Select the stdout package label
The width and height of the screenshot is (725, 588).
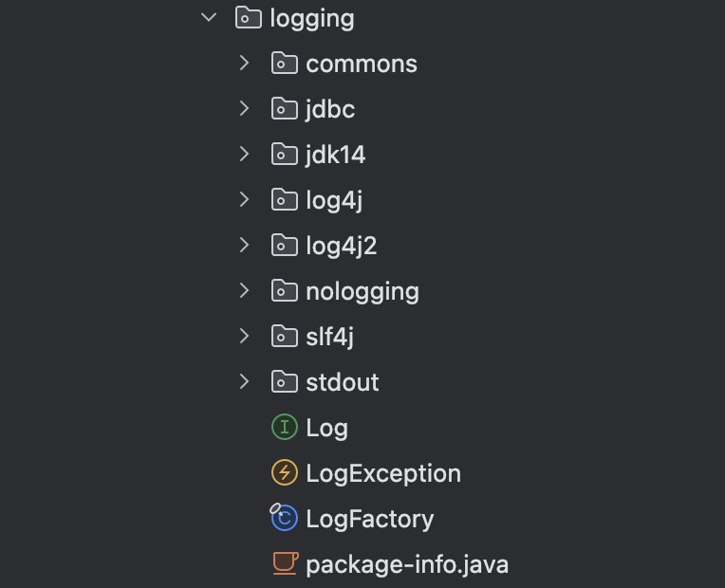[x=342, y=382]
